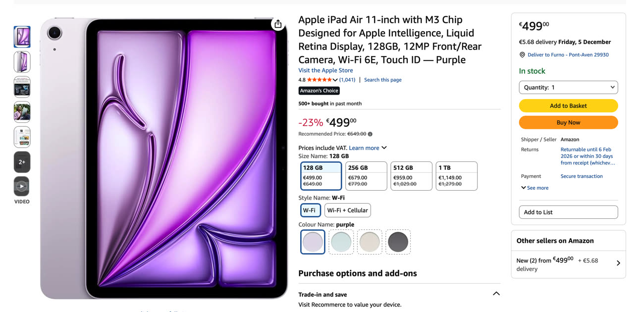Collapse the Trade-in and save section
Image resolution: width=644 pixels, height=312 pixels.
496,294
